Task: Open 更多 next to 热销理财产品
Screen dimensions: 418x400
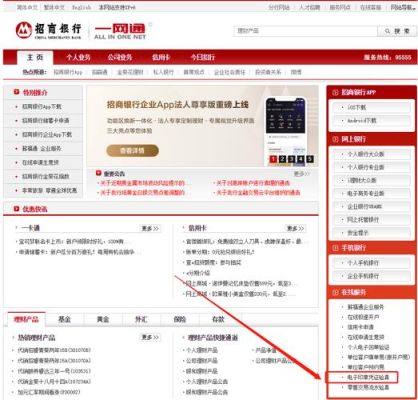Action: [150, 337]
